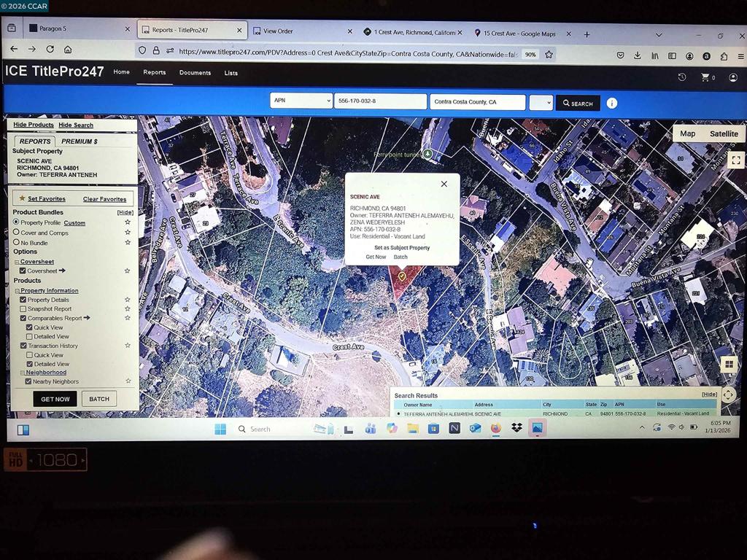Open the APN search type dropdown

pos(301,101)
